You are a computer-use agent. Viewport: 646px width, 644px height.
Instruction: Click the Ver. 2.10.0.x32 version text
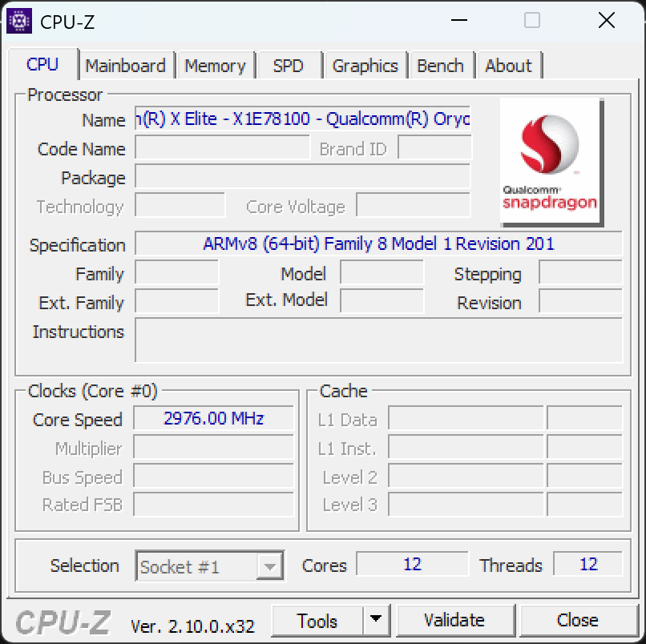point(193,626)
